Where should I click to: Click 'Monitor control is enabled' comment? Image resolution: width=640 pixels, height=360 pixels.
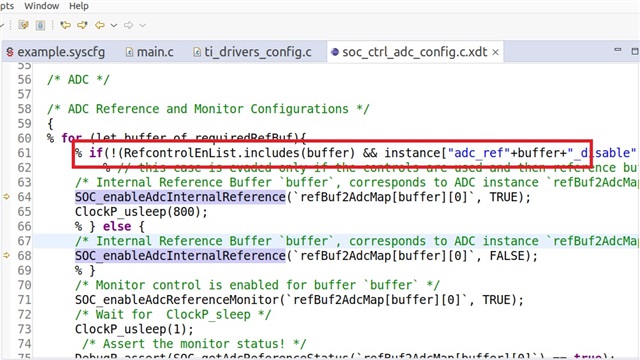(x=257, y=285)
